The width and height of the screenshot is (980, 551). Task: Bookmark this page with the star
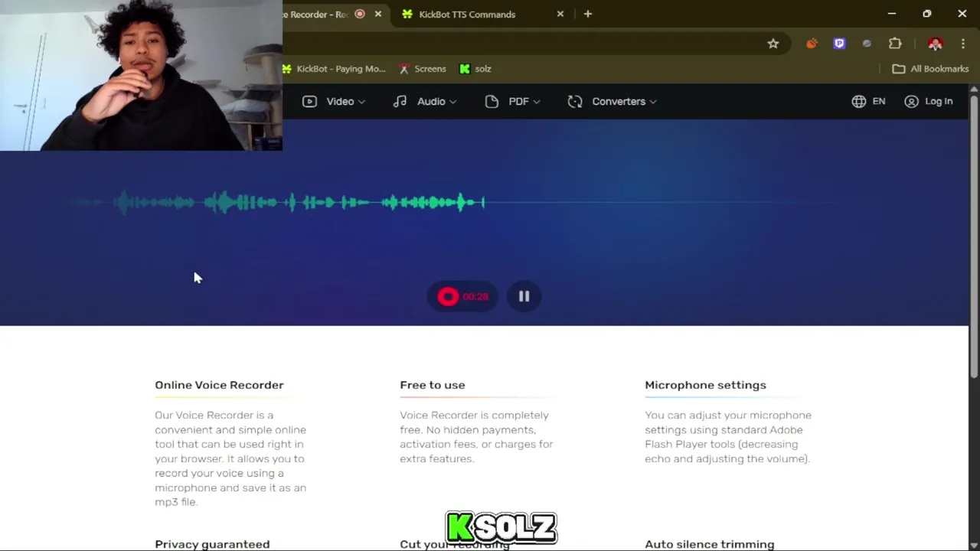coord(773,44)
